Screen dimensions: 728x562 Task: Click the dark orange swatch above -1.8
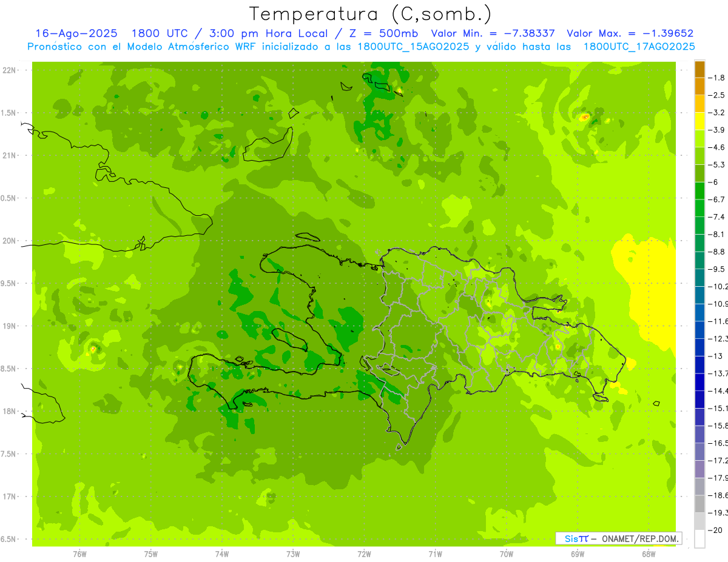coord(699,69)
